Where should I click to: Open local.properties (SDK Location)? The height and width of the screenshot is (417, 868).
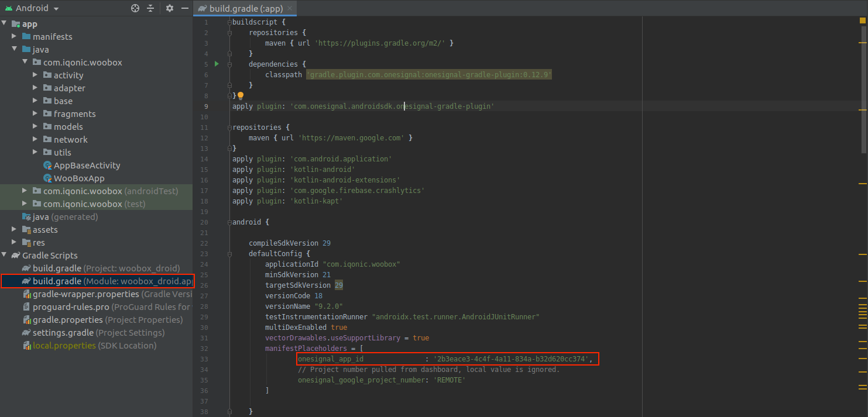pos(94,346)
